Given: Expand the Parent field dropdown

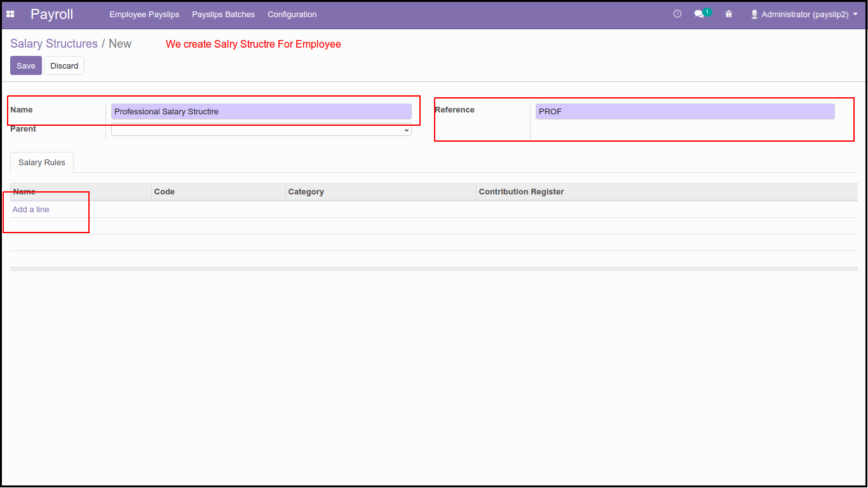Looking at the screenshot, I should tap(407, 130).
